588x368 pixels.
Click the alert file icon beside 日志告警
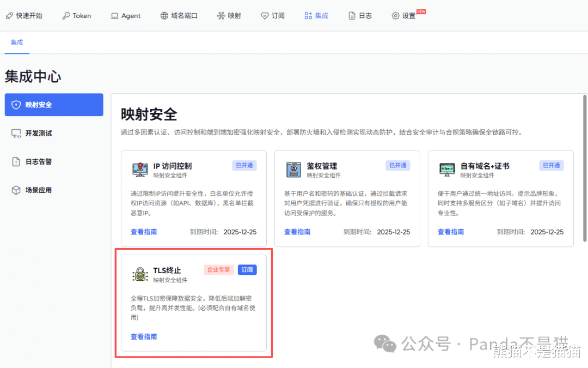pos(16,162)
